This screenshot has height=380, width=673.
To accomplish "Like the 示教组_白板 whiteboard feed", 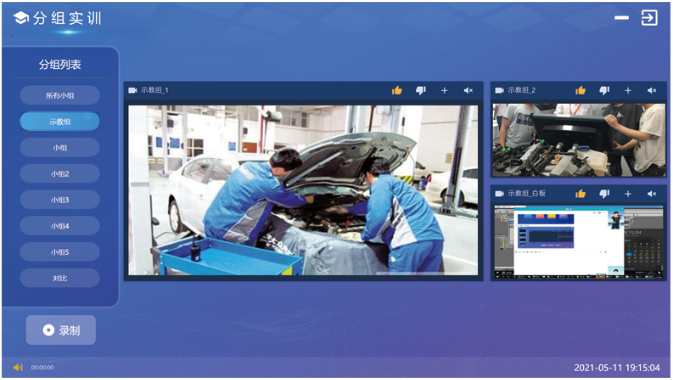I will (x=580, y=194).
